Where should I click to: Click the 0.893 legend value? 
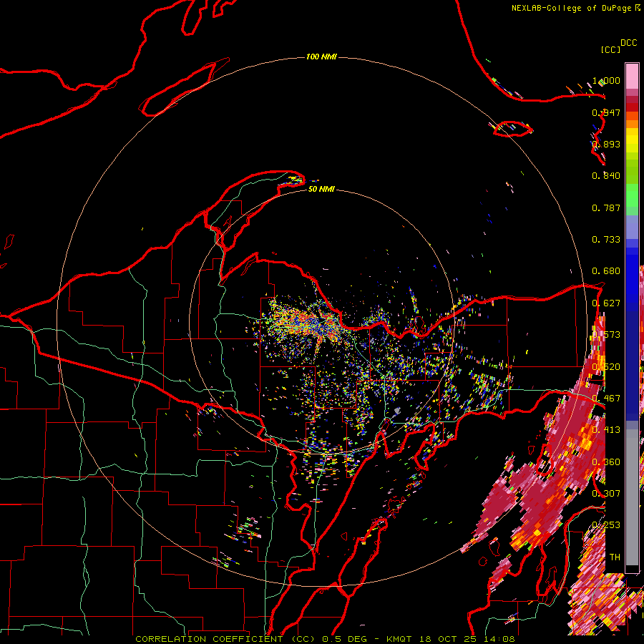pos(606,144)
